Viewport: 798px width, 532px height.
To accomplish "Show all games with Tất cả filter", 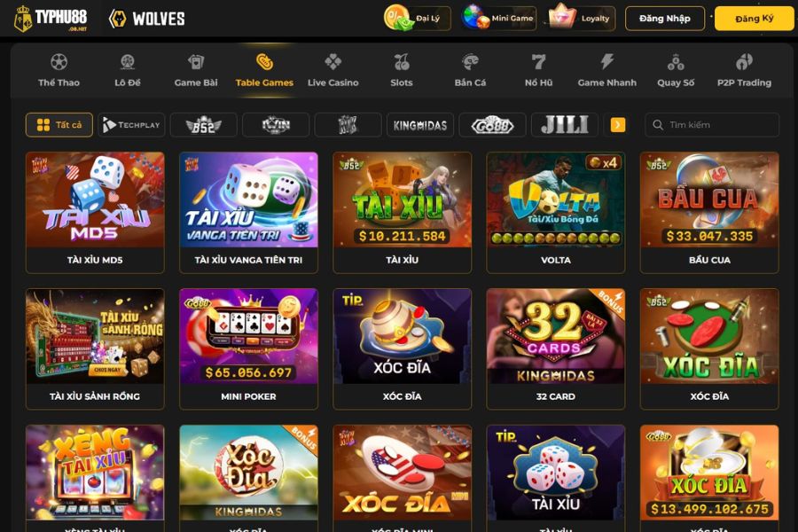I will (x=59, y=125).
